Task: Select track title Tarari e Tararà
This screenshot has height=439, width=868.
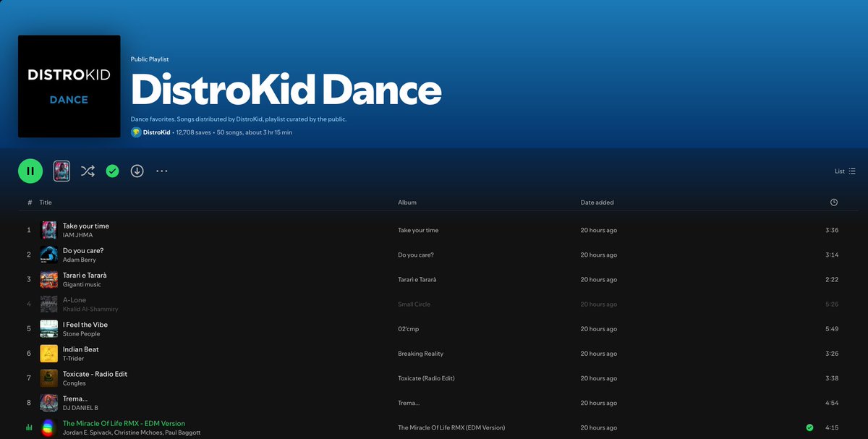Action: [x=85, y=275]
